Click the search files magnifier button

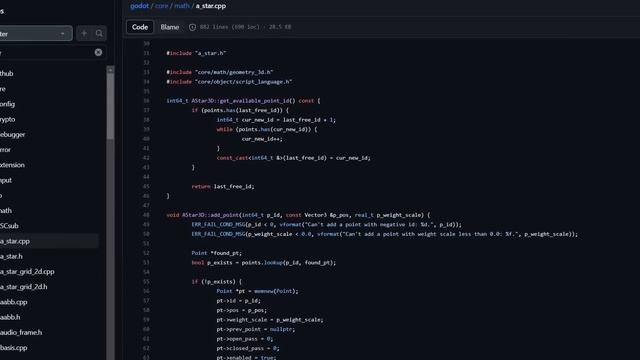tap(99, 33)
